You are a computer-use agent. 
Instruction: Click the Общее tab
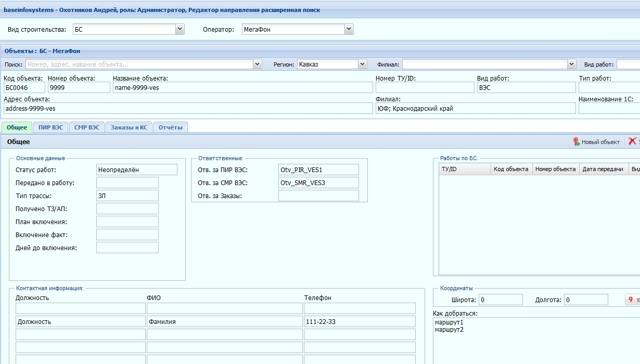17,127
